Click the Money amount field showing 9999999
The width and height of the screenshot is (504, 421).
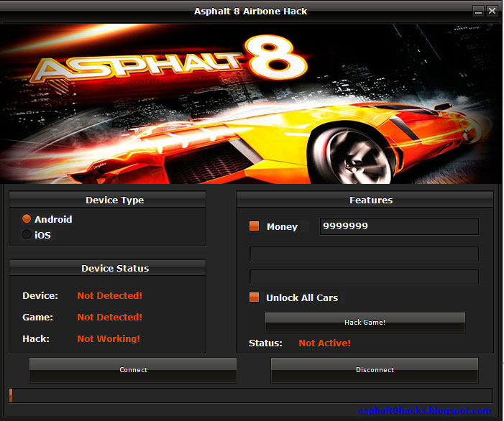[399, 226]
